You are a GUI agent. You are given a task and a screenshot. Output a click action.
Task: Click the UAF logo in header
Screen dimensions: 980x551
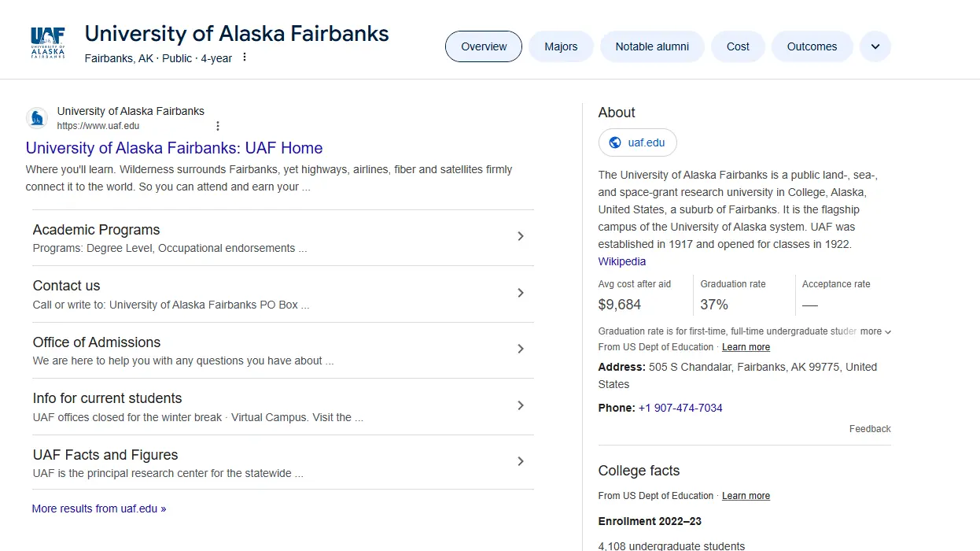coord(47,43)
